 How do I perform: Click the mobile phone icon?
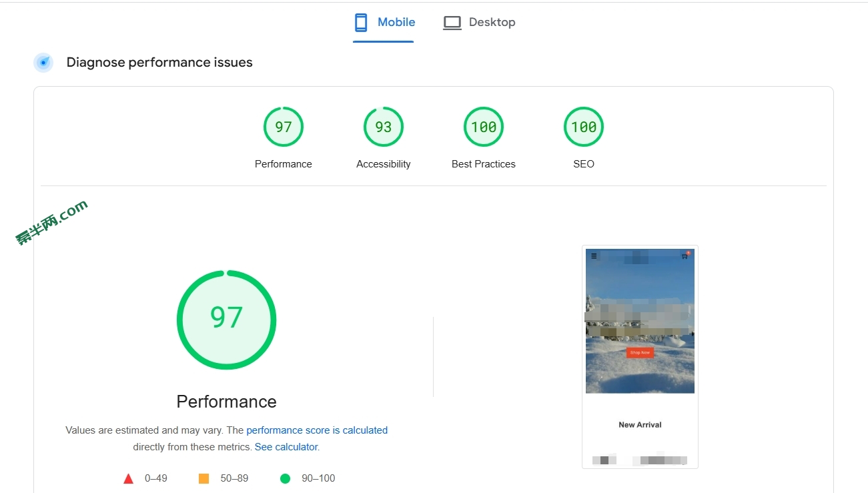point(361,23)
